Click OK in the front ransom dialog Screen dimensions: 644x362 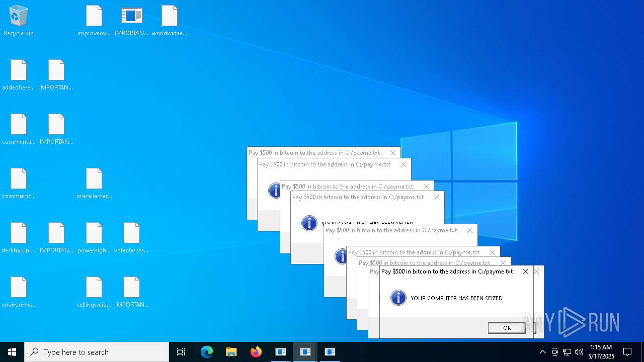click(x=507, y=328)
